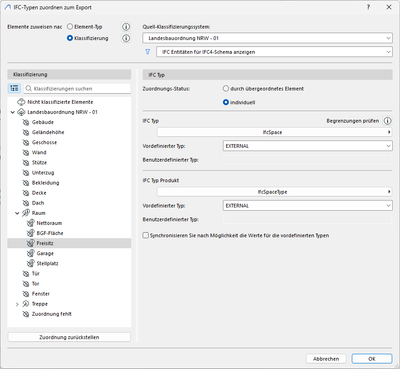Open the Quell-Klassifizierungssystem dropdown
This screenshot has width=400, height=369.
[268, 38]
